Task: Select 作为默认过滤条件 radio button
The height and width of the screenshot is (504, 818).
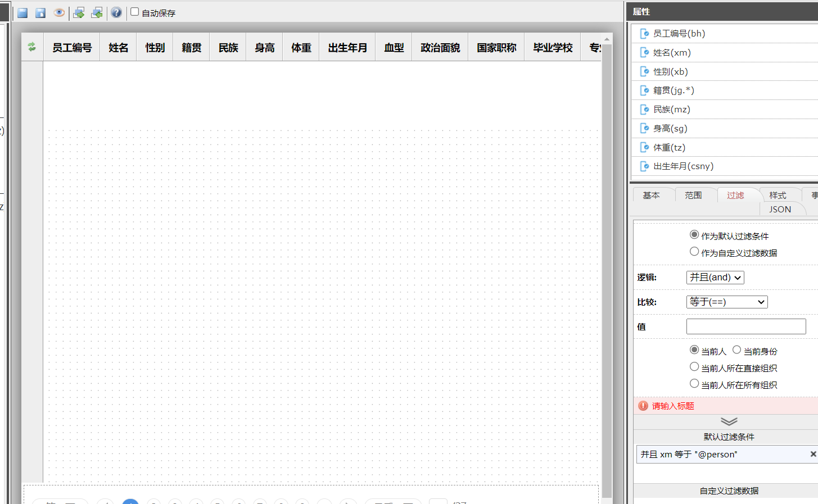Action: (x=694, y=235)
